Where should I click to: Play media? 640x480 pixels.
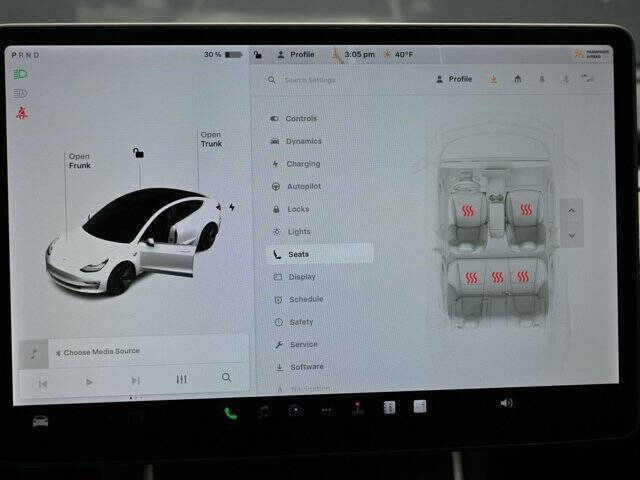pos(89,382)
